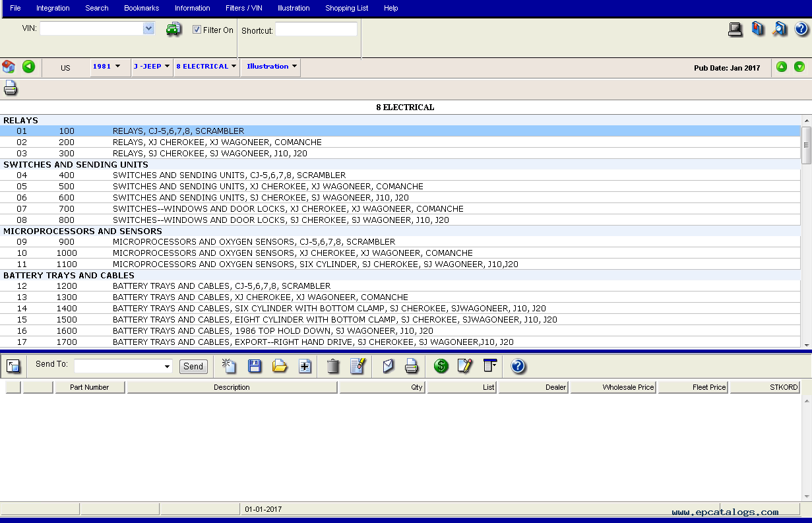Screen dimensions: 812x523
Task: Select RELAYS, XJ CHEROKEE, XJ WAGONEER, COMANCHE row
Action: (x=400, y=142)
